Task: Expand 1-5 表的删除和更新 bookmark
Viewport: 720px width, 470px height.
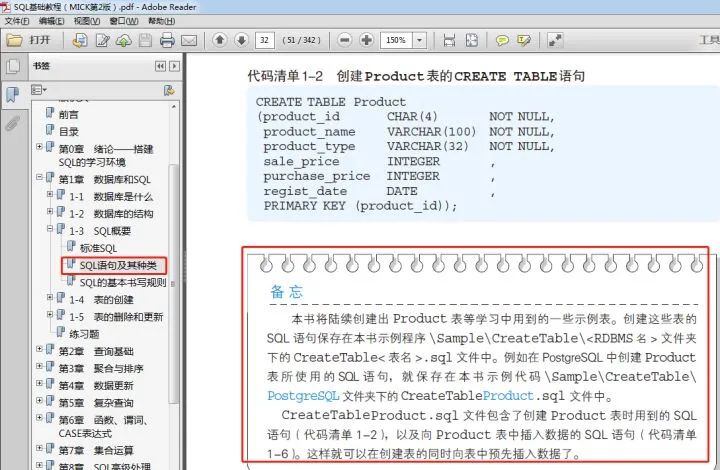Action: [x=50, y=315]
